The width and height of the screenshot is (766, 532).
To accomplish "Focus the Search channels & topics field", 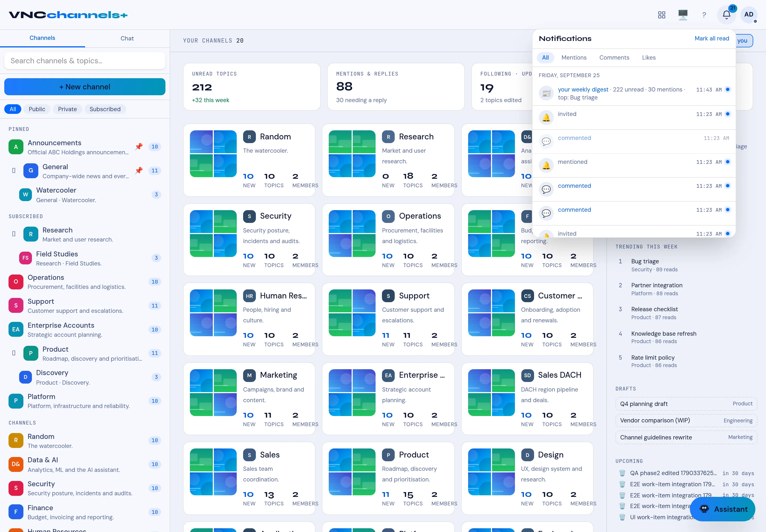I will point(85,61).
